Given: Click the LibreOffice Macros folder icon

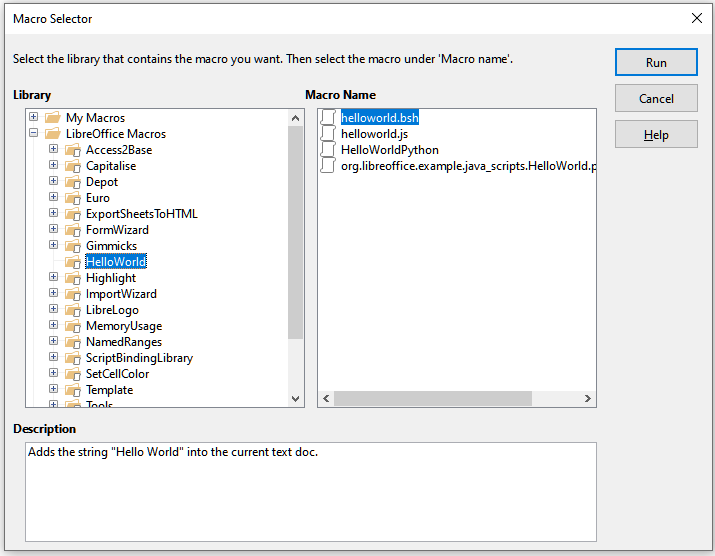Looking at the screenshot, I should pyautogui.click(x=52, y=134).
